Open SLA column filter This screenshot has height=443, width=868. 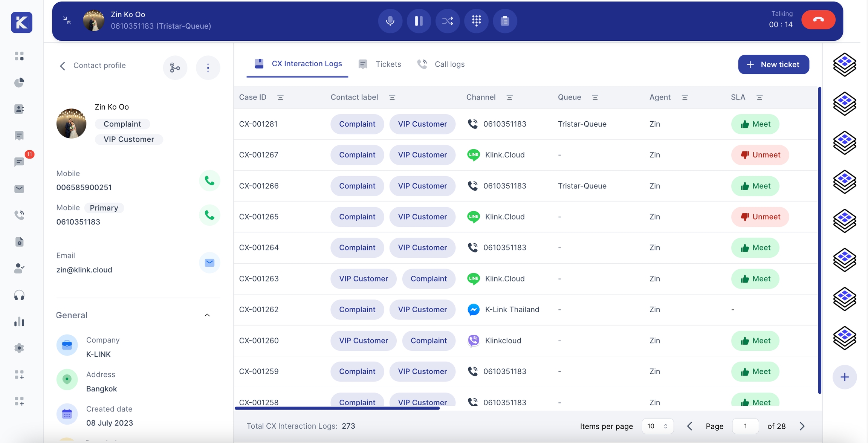click(x=759, y=97)
